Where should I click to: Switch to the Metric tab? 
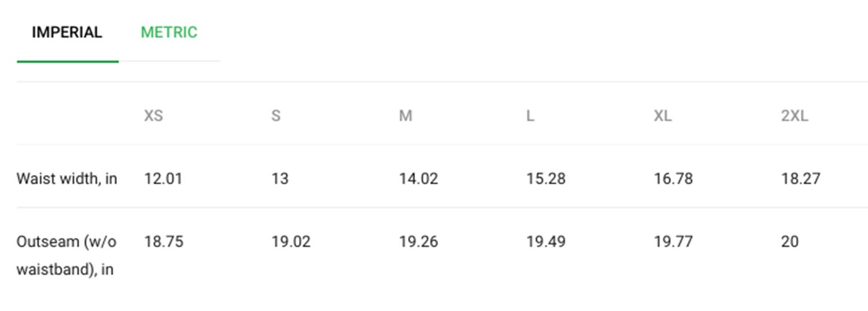click(169, 32)
